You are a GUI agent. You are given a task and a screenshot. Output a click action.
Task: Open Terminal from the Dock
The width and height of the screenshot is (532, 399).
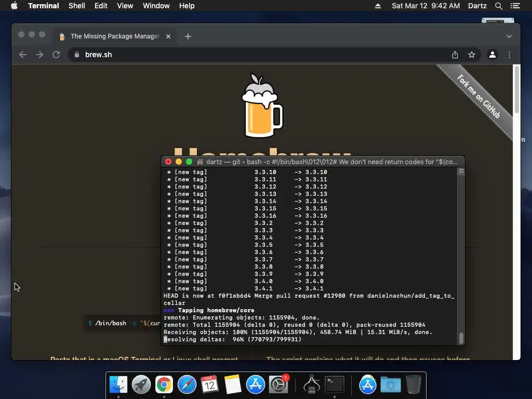tap(335, 384)
